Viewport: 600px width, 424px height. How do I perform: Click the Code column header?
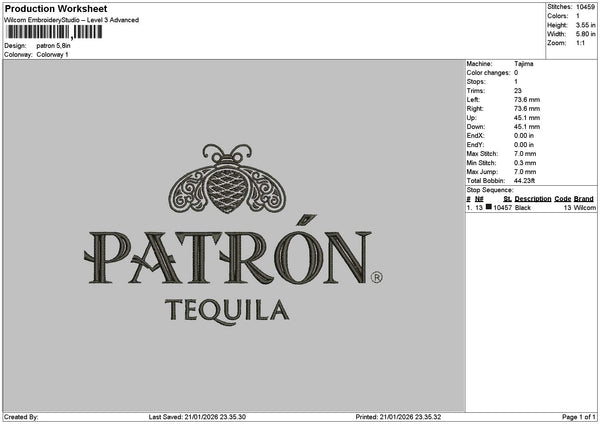562,199
